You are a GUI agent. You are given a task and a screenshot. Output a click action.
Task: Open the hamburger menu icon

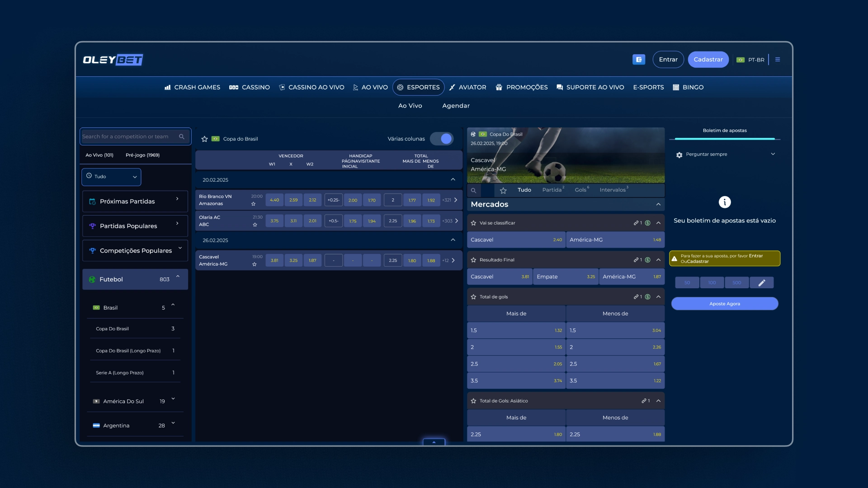(778, 59)
